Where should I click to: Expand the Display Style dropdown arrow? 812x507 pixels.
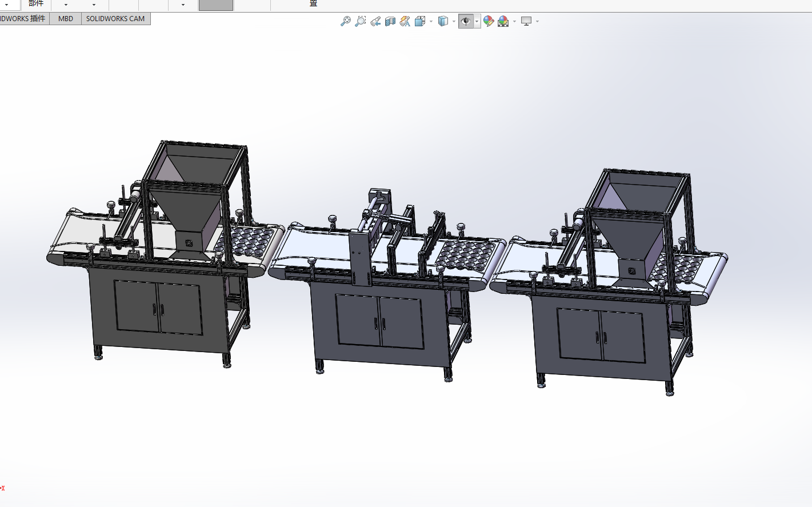[454, 22]
